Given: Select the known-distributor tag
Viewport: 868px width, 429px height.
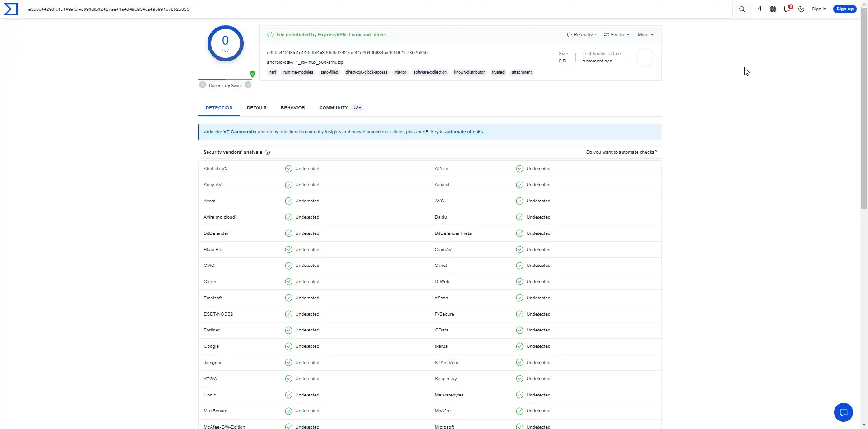Looking at the screenshot, I should pos(469,72).
